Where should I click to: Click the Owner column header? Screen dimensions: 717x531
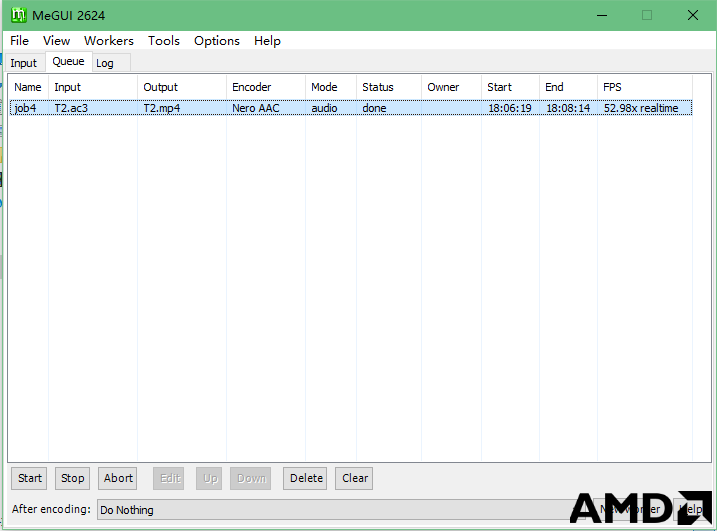tap(451, 87)
